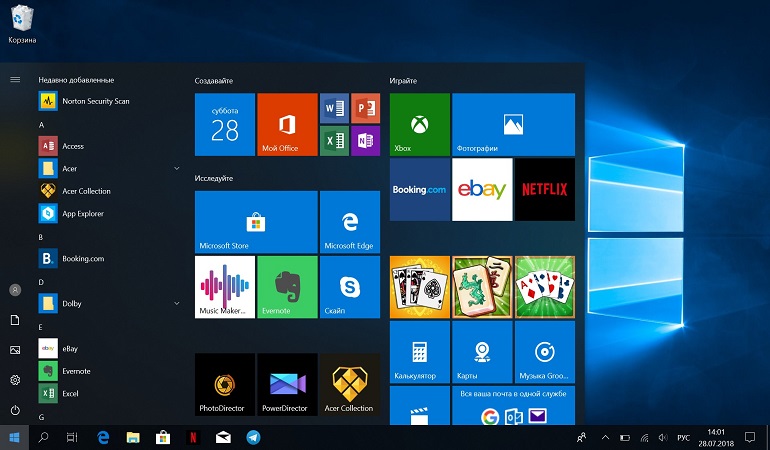Open the Action Center notifications icon
The width and height of the screenshot is (770, 450).
pyautogui.click(x=750, y=437)
